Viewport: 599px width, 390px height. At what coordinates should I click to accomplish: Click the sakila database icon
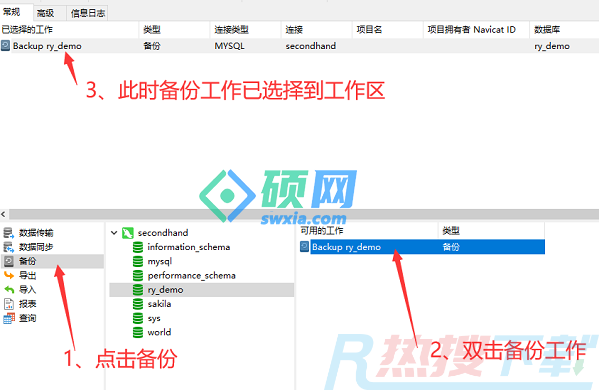pyautogui.click(x=138, y=304)
